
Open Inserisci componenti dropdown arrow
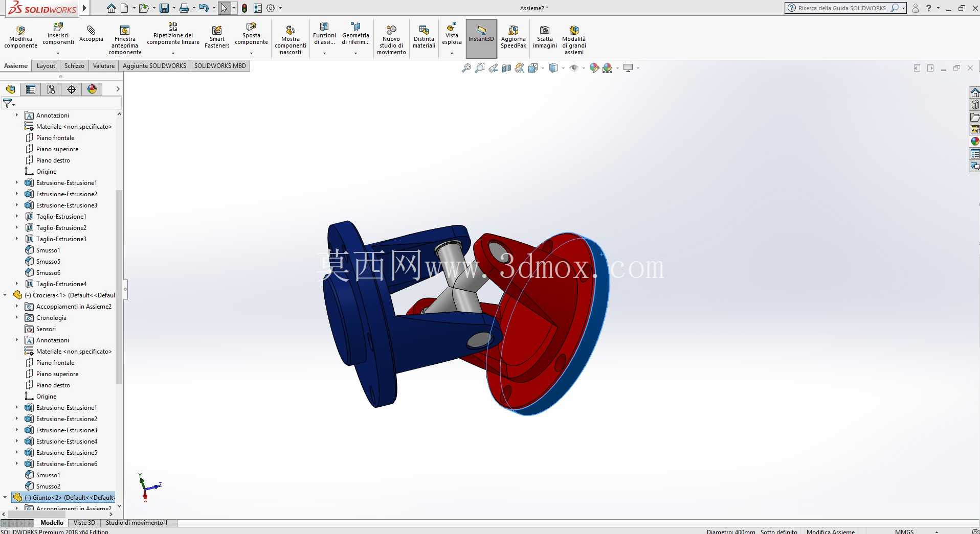tap(58, 53)
